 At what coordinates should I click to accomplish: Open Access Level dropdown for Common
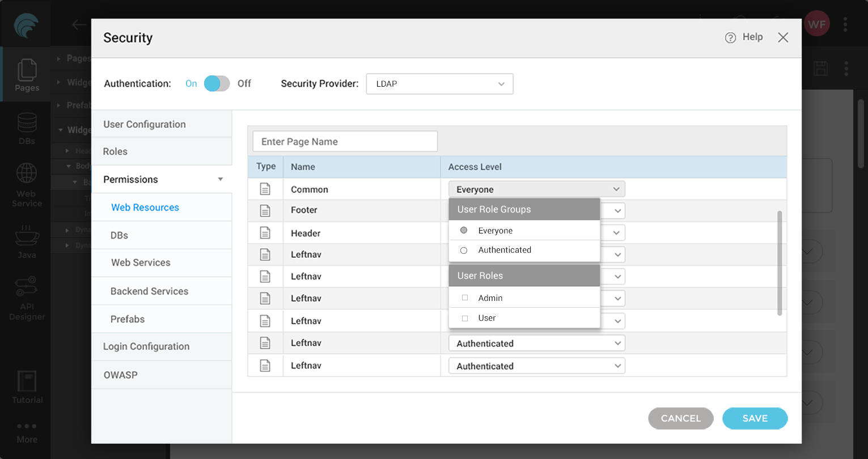click(536, 189)
